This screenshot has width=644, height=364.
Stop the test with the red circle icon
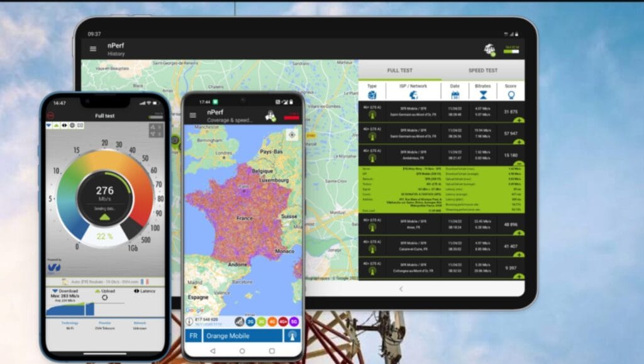[x=50, y=116]
